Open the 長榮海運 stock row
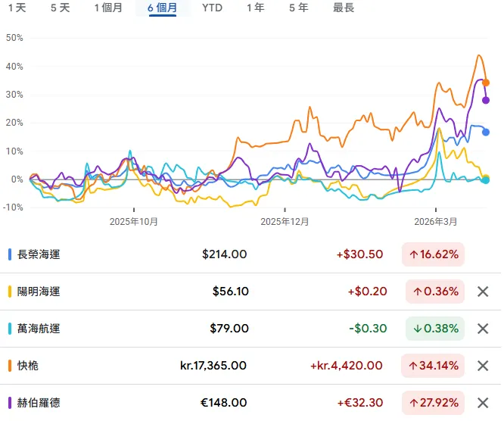The image size is (504, 421). (x=250, y=254)
